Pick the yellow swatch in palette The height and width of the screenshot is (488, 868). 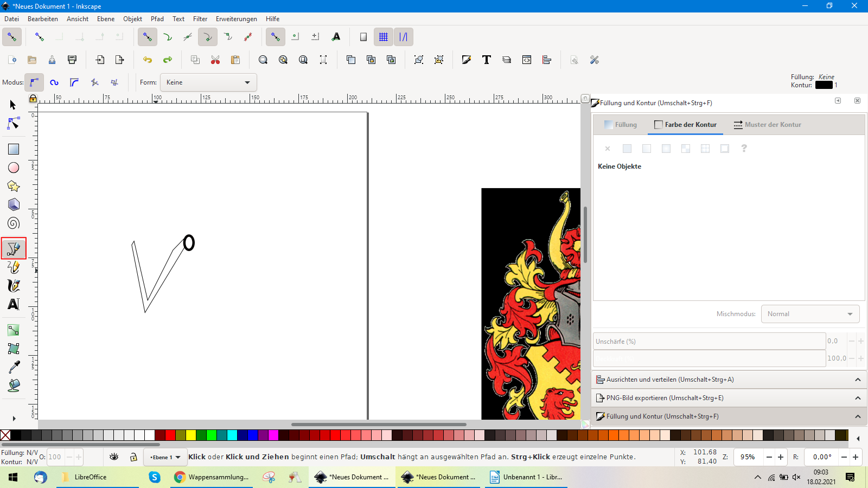(x=191, y=435)
